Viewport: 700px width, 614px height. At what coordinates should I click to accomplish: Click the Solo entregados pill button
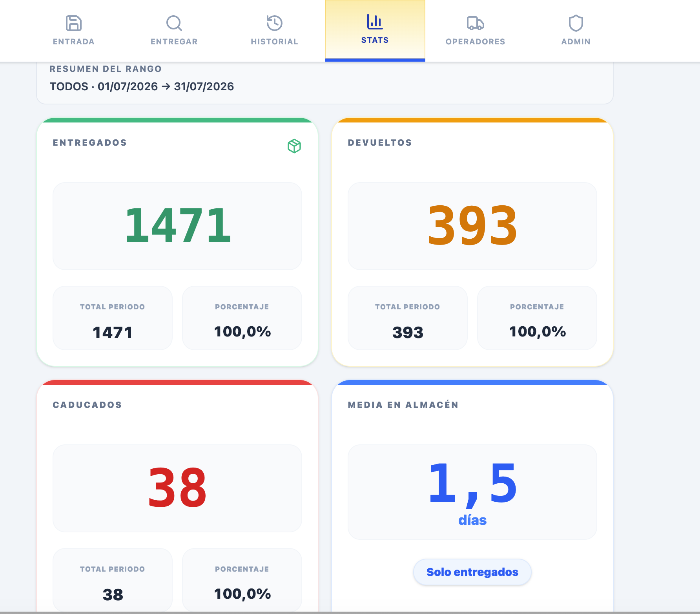click(472, 572)
